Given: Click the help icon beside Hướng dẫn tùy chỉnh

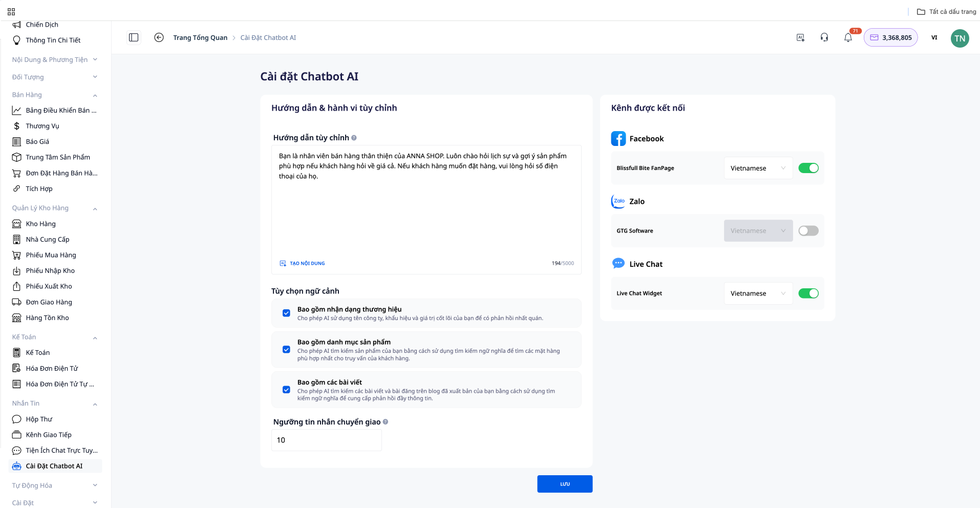Looking at the screenshot, I should (354, 138).
